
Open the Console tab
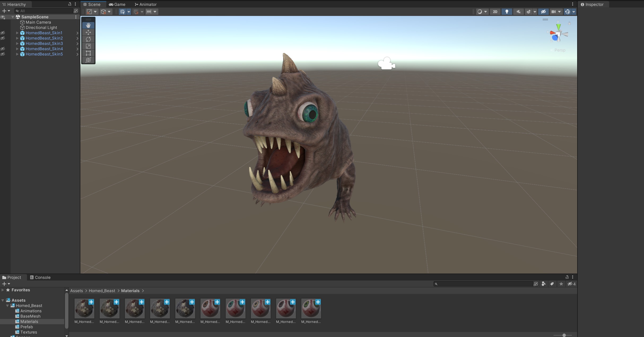pyautogui.click(x=40, y=277)
